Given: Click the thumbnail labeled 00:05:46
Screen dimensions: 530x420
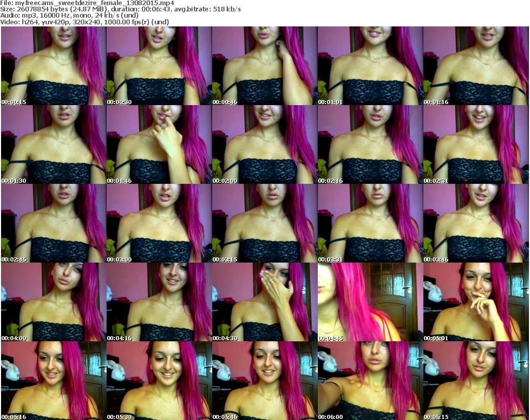Looking at the screenshot, I should tap(264, 381).
